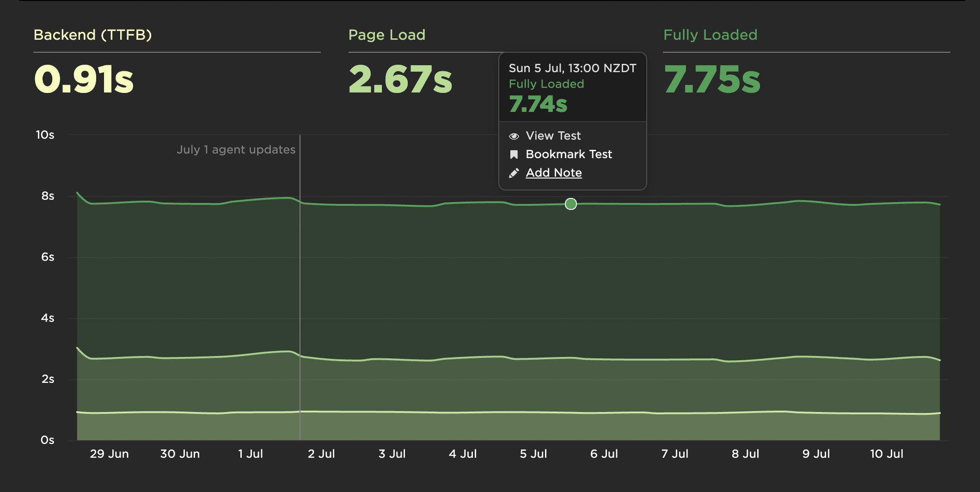Click the 2 Jul x-axis label
The height and width of the screenshot is (492, 980).
321,454
